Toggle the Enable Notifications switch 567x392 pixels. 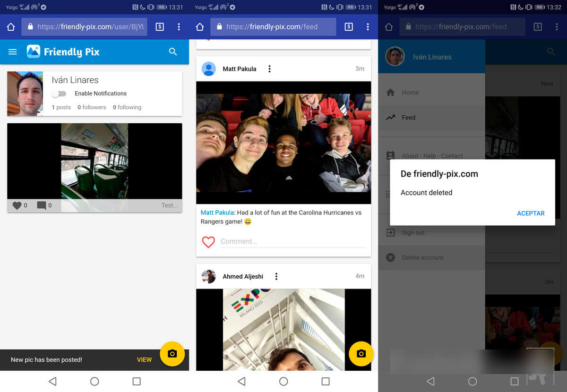tap(59, 94)
